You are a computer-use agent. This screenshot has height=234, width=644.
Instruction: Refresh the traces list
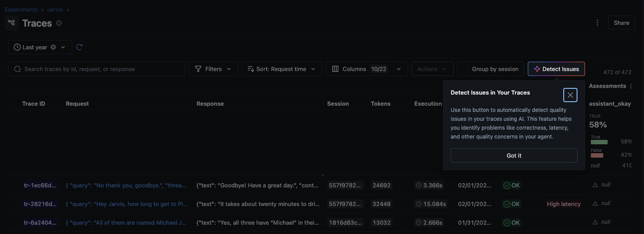[79, 47]
